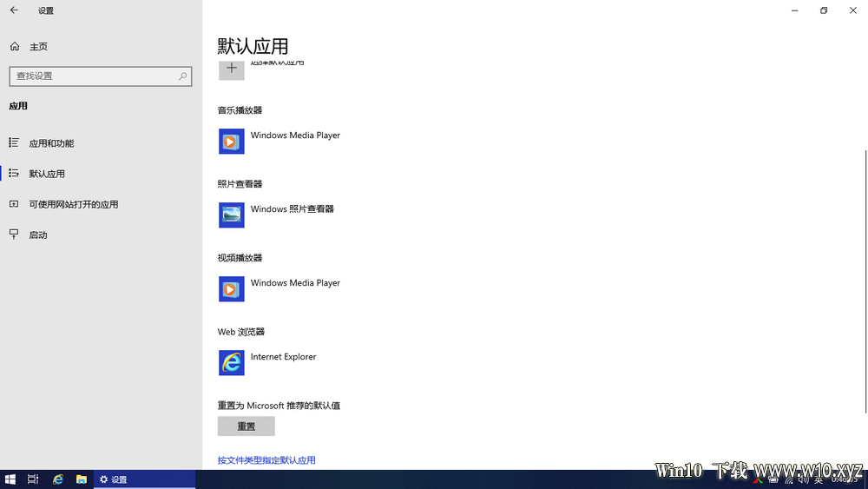The width and height of the screenshot is (868, 489).
Task: Open Task View from taskbar
Action: [33, 479]
